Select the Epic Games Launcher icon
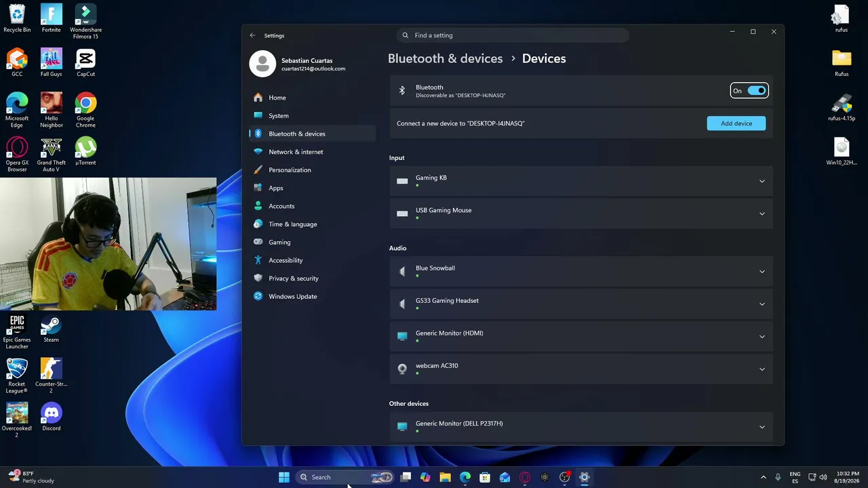 click(17, 332)
